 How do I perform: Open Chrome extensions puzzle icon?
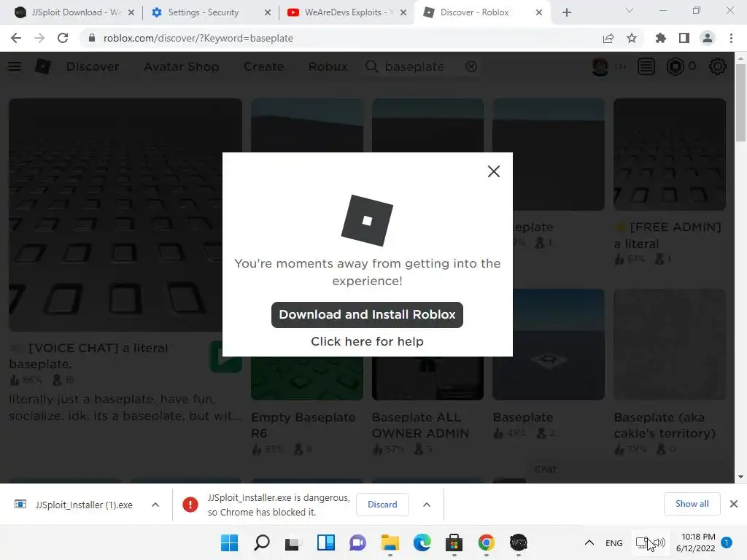pos(661,38)
